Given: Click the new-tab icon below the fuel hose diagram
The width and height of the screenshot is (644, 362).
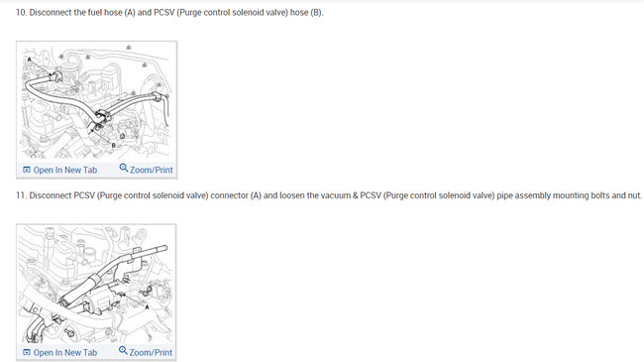Looking at the screenshot, I should 27,170.
